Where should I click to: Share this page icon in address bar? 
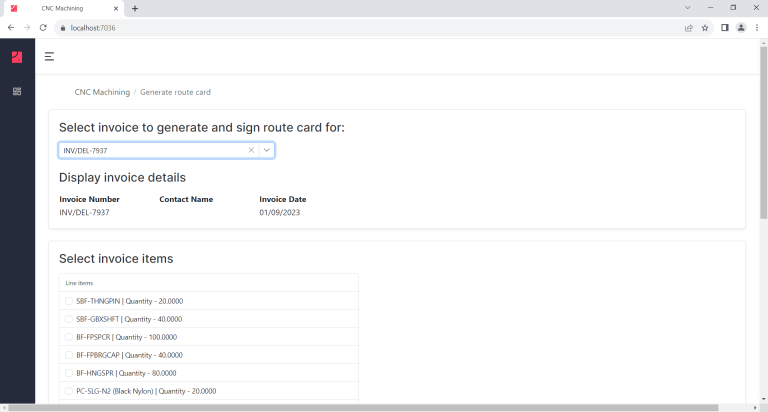(689, 28)
